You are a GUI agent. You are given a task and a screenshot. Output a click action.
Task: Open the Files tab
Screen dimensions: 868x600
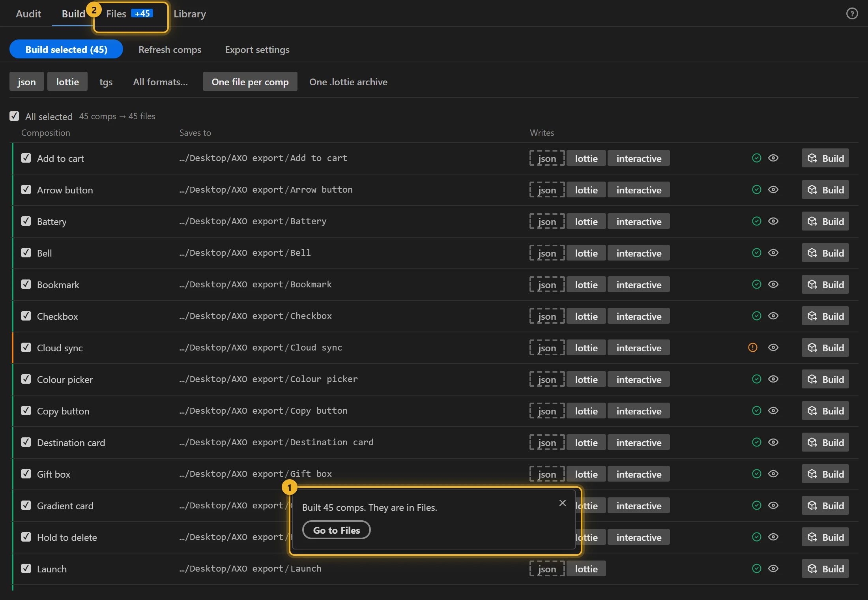pyautogui.click(x=129, y=14)
